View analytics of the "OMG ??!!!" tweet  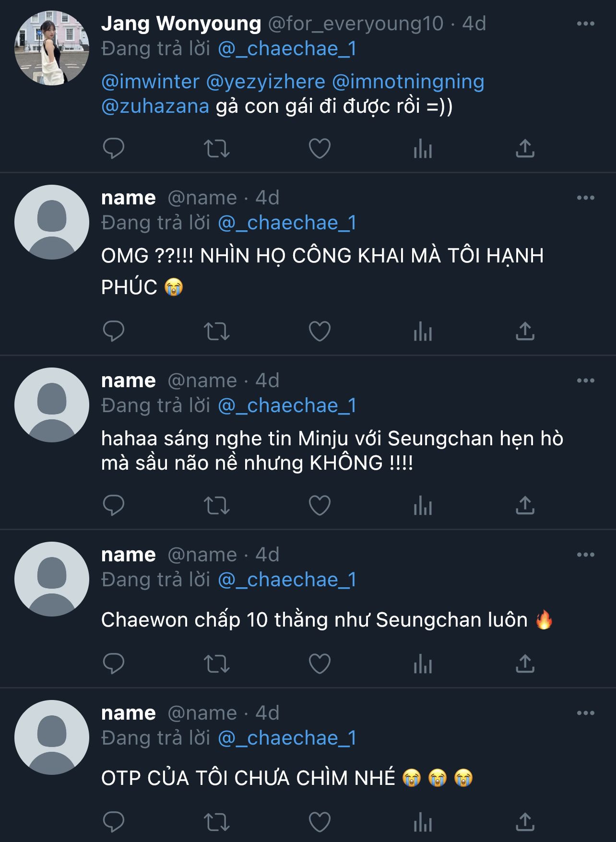click(x=423, y=331)
